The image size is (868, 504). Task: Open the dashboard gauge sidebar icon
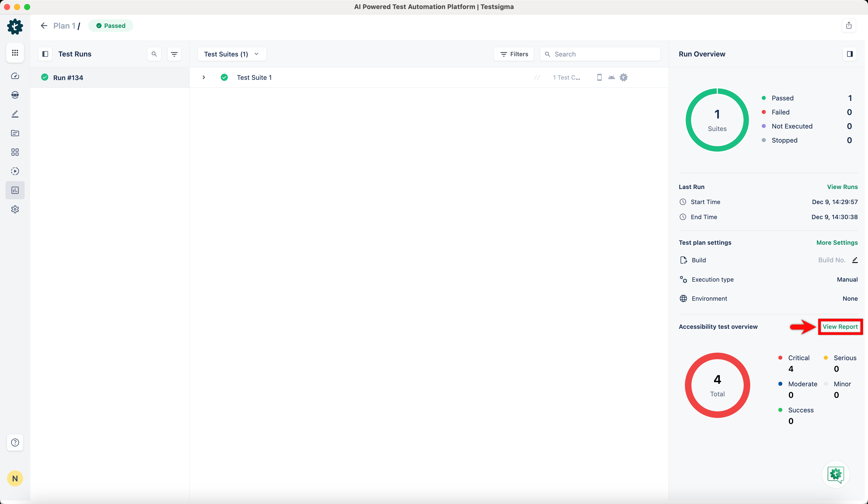pyautogui.click(x=15, y=76)
